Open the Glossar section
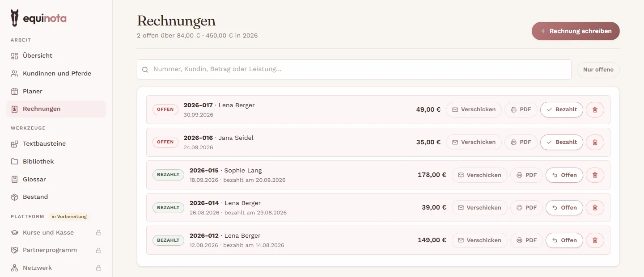This screenshot has width=644, height=277. click(x=56, y=179)
